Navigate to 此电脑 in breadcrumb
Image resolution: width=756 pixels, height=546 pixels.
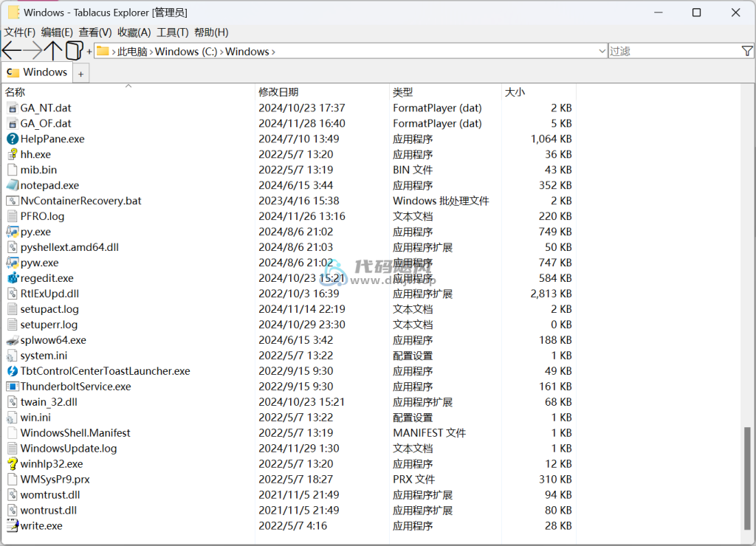coord(132,52)
